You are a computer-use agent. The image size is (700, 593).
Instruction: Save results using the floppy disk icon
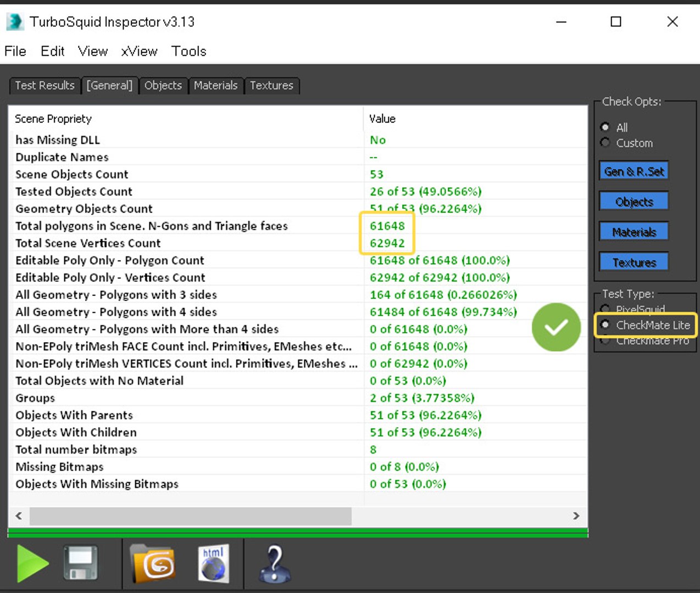point(81,563)
